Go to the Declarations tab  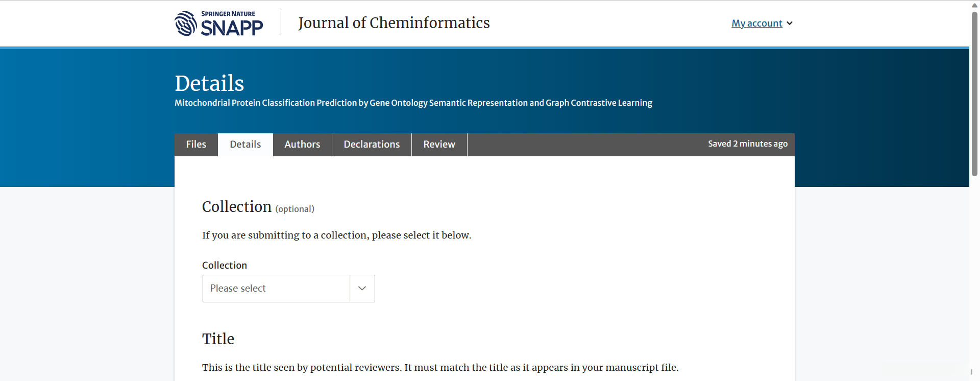pos(372,145)
